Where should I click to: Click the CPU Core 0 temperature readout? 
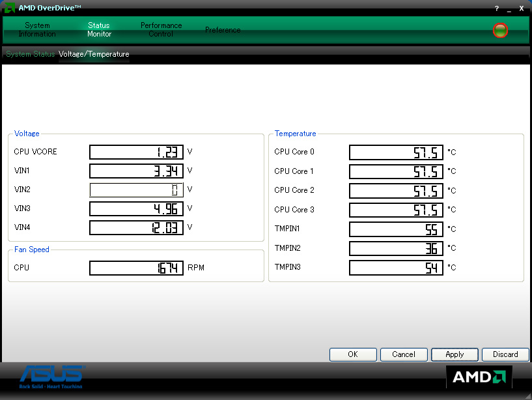click(396, 152)
